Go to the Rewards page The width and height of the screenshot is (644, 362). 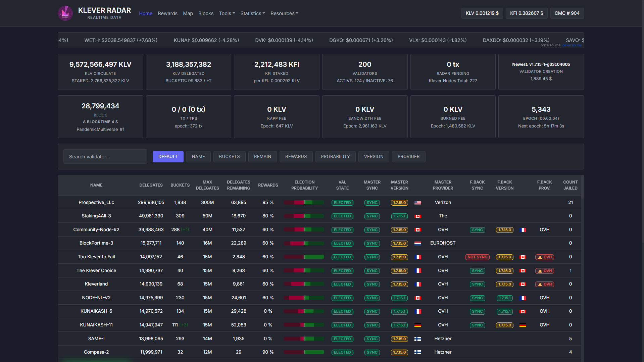[x=167, y=13]
